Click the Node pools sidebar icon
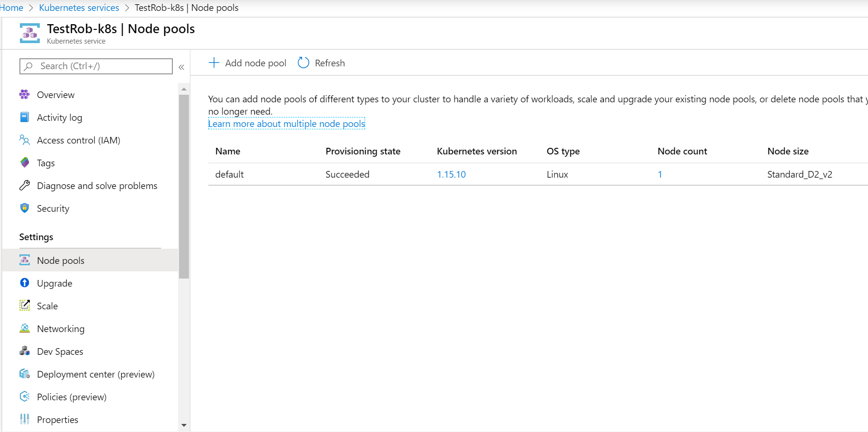Screen dimensions: 868x432 25,260
